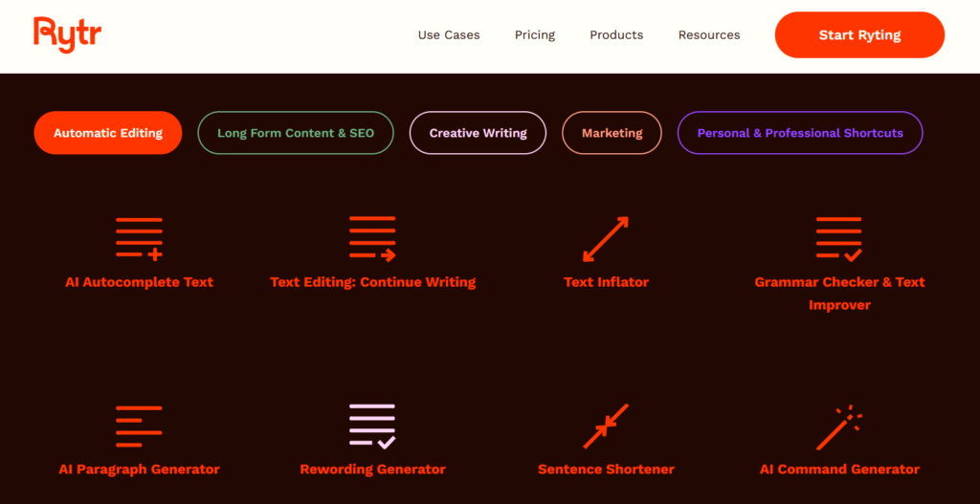The image size is (980, 504).
Task: Click the AI Command Generator wand icon
Action: tap(838, 427)
